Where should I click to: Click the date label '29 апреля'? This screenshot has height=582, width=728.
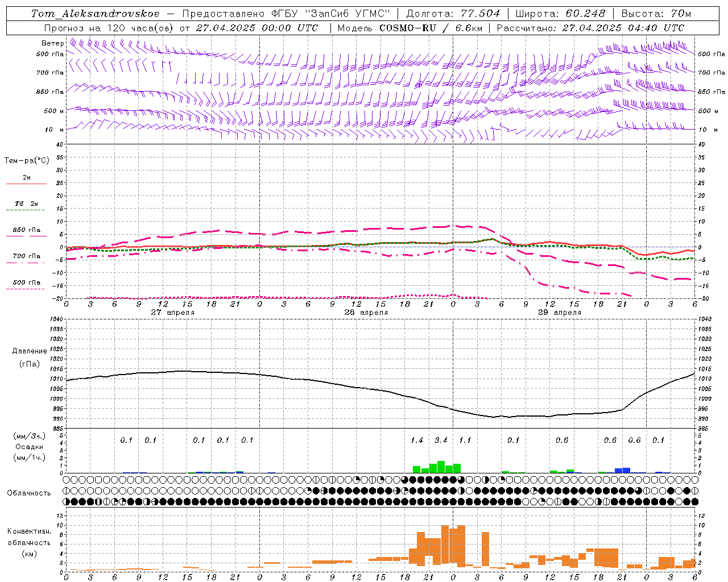coord(559,313)
